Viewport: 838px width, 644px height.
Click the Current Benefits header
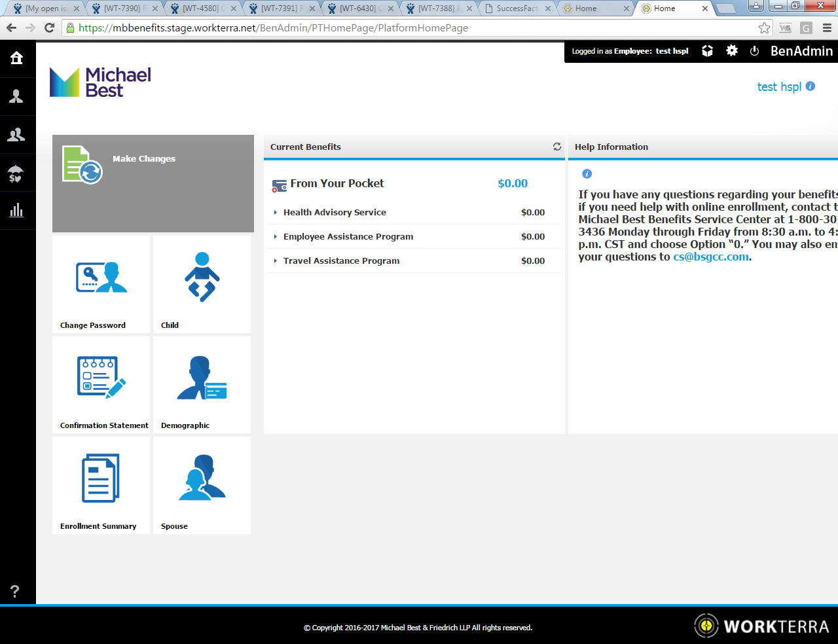click(x=306, y=147)
